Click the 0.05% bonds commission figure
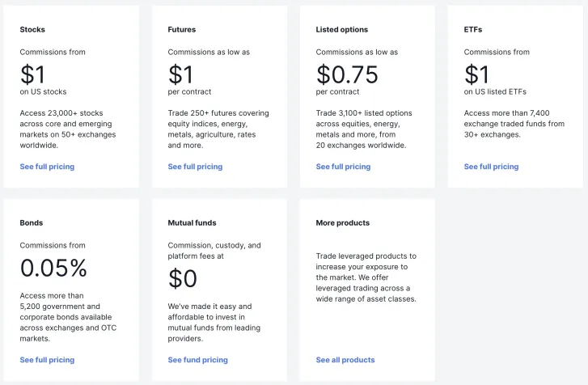 pos(53,268)
